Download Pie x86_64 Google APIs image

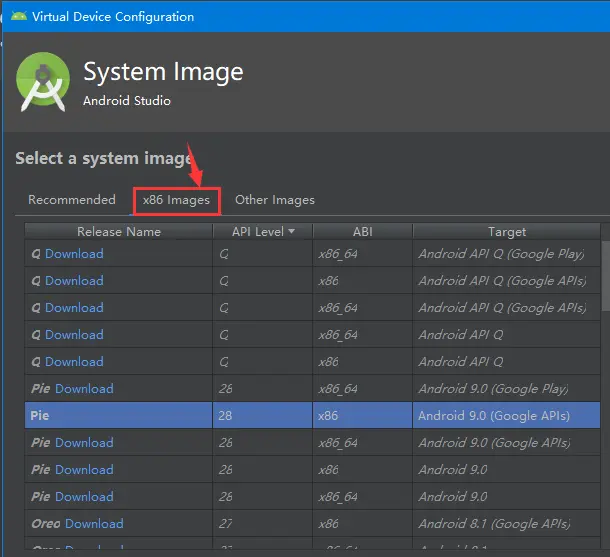pos(84,443)
